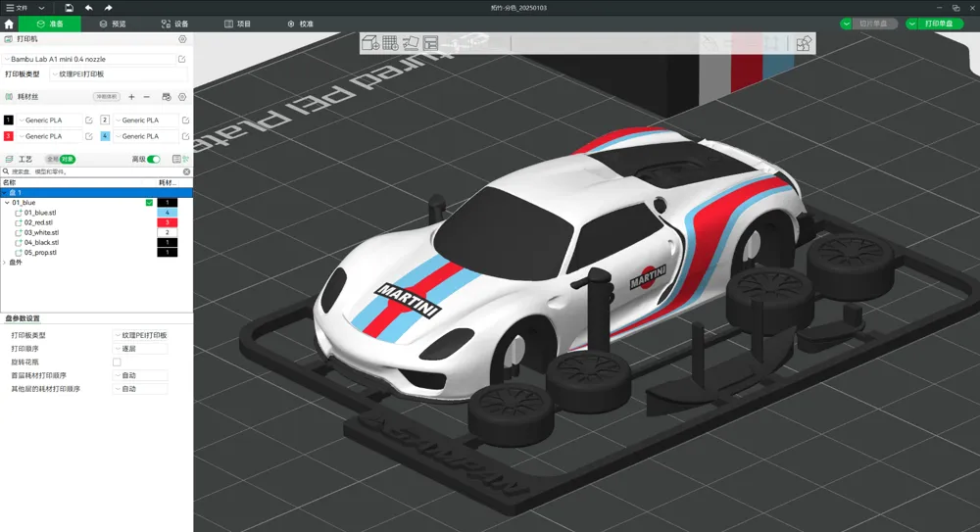Redo with the forward arrow icon
This screenshot has height=532, width=980.
coord(108,8)
